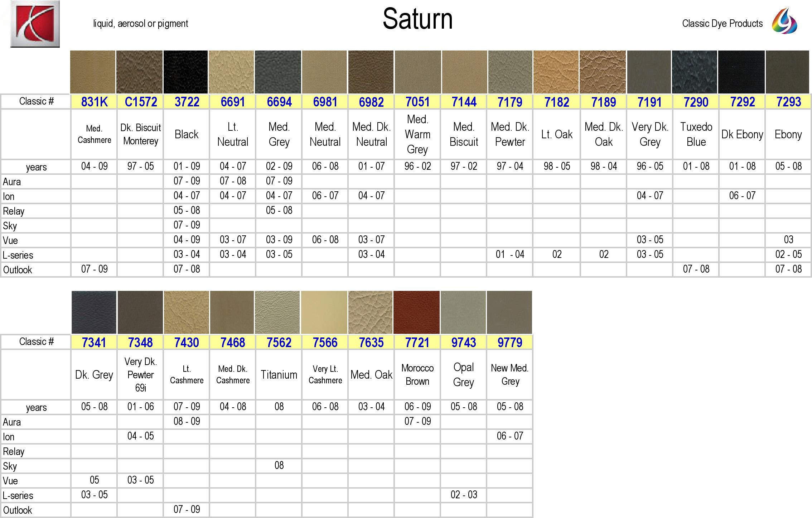Click the Titanium 7562 texture swatch
812x518 pixels.
tap(277, 312)
